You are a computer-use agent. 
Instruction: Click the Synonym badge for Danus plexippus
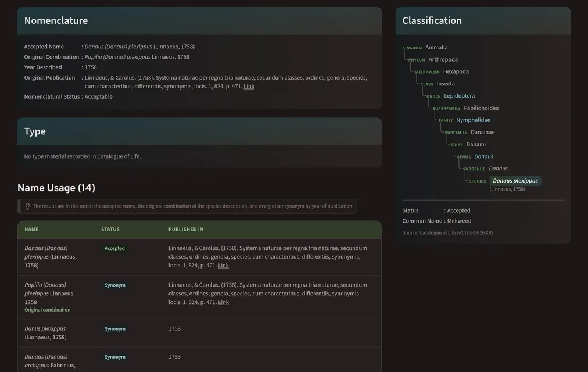click(114, 329)
